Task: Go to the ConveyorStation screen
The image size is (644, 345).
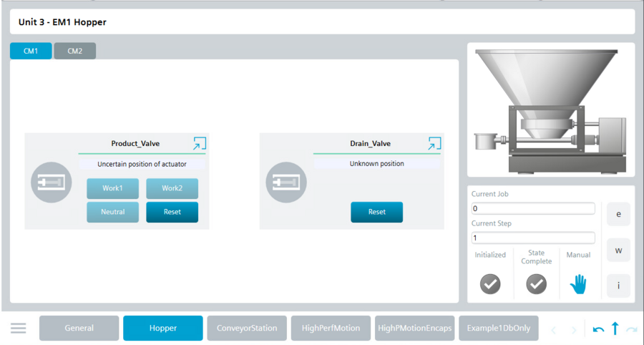Action: click(247, 328)
